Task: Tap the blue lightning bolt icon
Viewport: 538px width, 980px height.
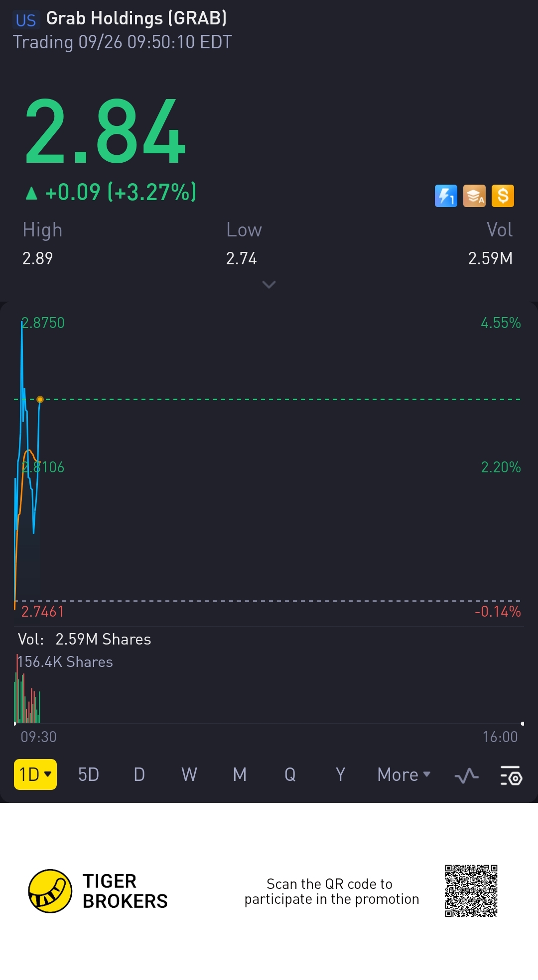Action: tap(446, 196)
